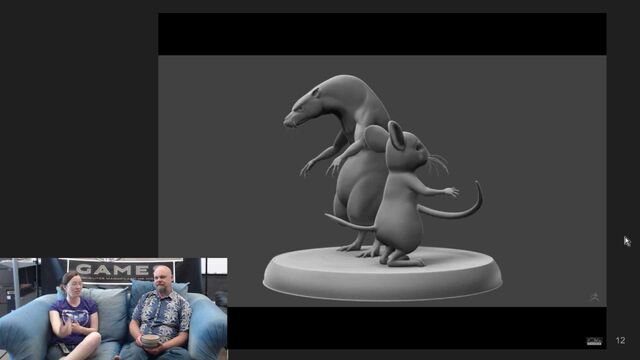
Task: Click the mouse's whiskers
Action: (x=439, y=163)
